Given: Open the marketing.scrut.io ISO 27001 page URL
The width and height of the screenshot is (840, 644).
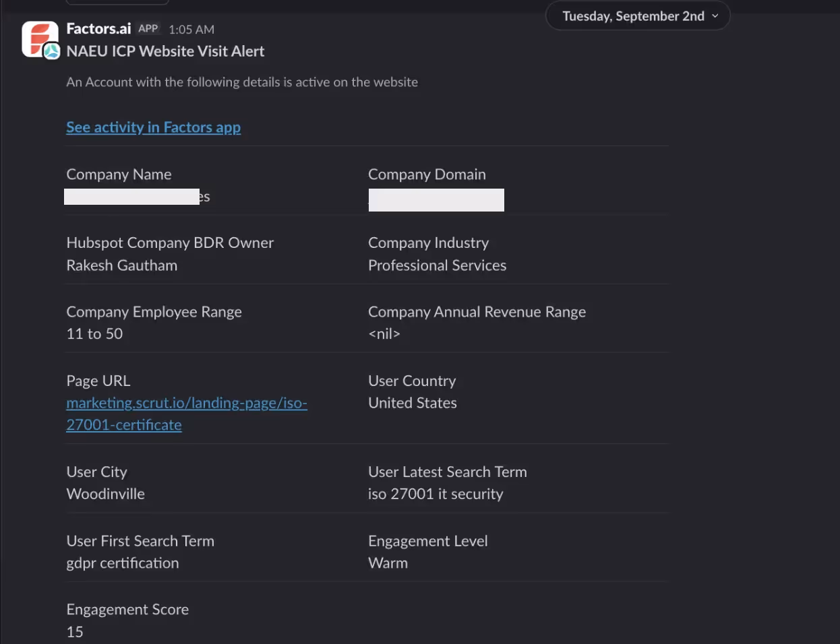Looking at the screenshot, I should (187, 414).
